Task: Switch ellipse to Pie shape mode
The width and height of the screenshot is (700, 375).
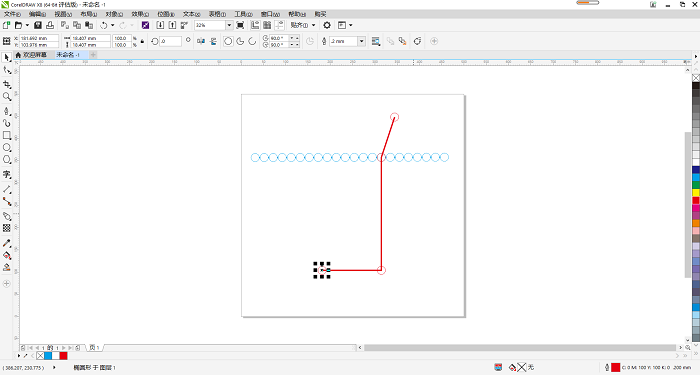Action: [240, 41]
